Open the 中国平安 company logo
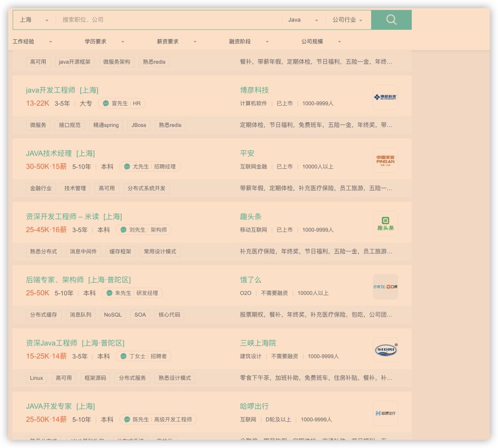 click(385, 161)
